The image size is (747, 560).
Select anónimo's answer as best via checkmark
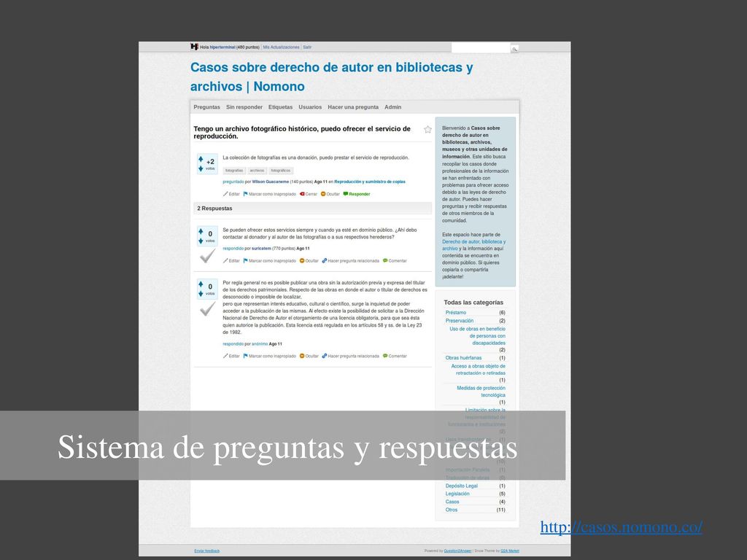(x=207, y=309)
